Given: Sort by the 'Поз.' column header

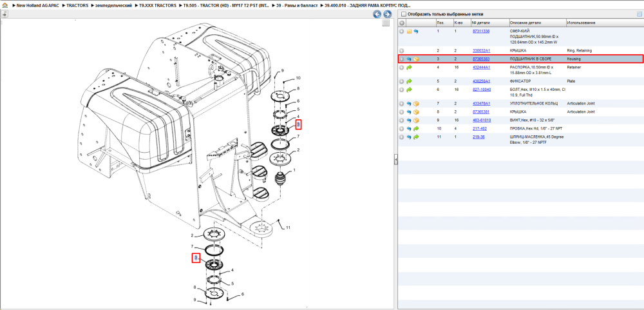Looking at the screenshot, I should [444, 23].
